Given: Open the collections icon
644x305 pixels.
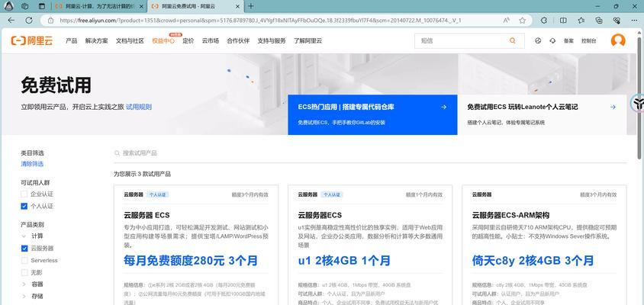Looking at the screenshot, I should 599,20.
